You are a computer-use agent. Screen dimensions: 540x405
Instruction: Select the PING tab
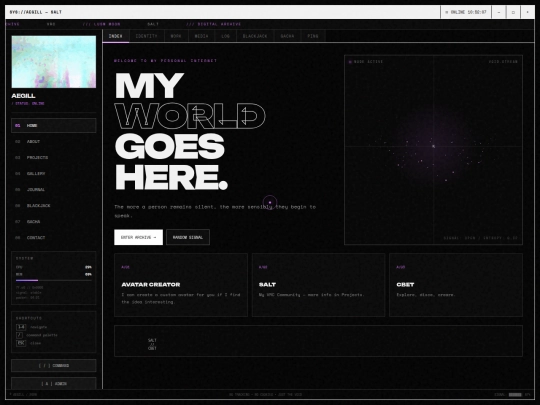tap(313, 36)
